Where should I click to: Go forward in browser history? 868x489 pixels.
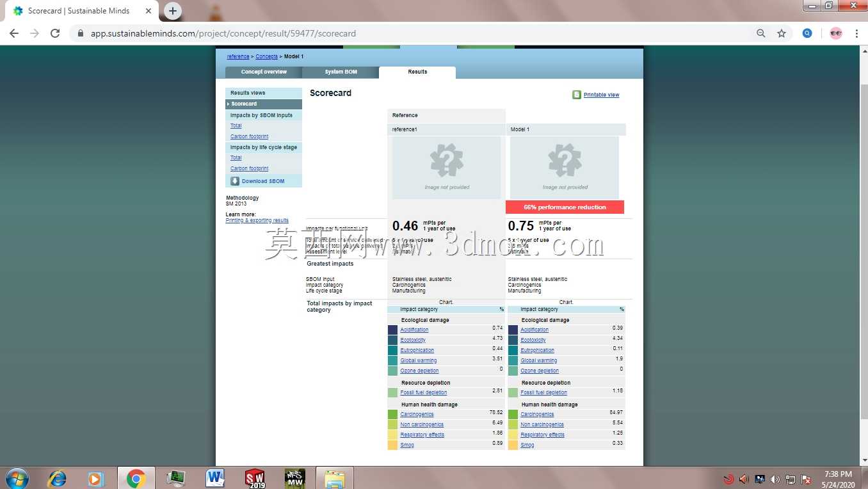tap(35, 33)
